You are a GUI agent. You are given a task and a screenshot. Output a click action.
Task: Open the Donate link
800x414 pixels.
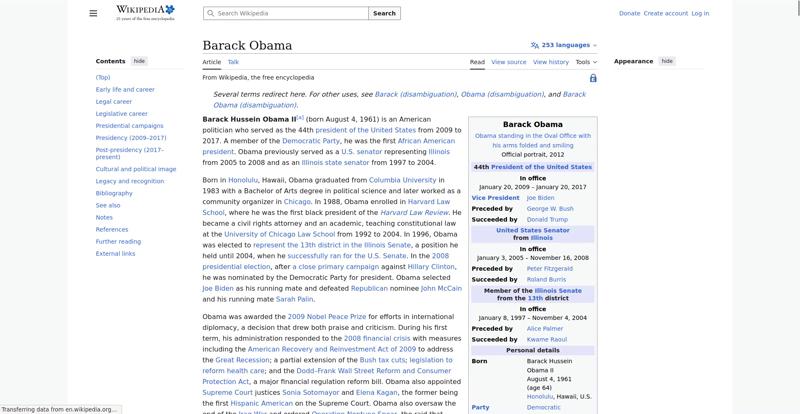pos(629,13)
